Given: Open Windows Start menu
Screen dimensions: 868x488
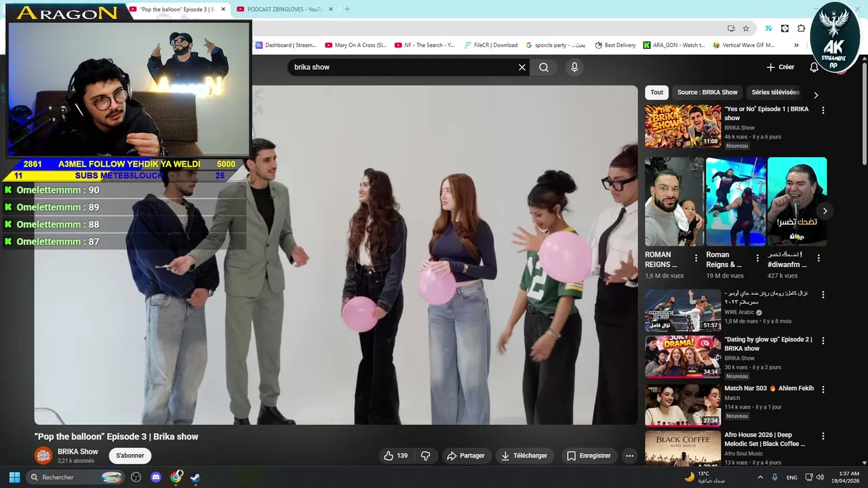Looking at the screenshot, I should [14, 477].
